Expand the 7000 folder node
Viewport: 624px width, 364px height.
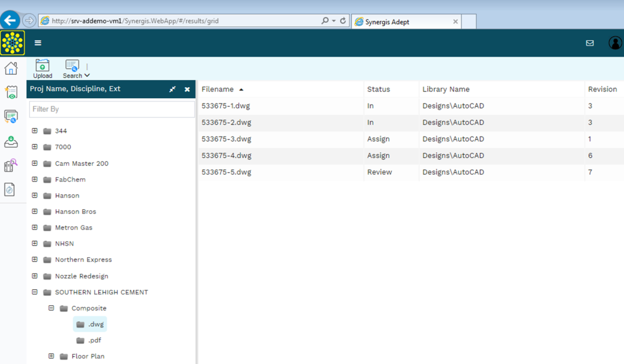34,147
